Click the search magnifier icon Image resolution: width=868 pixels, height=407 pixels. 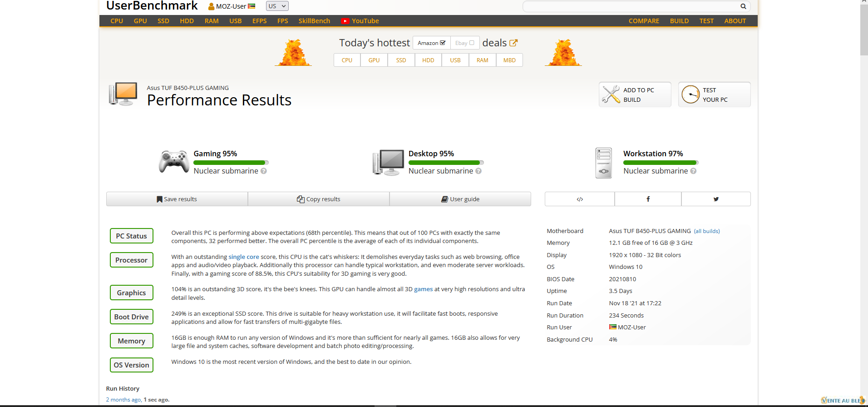(x=743, y=6)
